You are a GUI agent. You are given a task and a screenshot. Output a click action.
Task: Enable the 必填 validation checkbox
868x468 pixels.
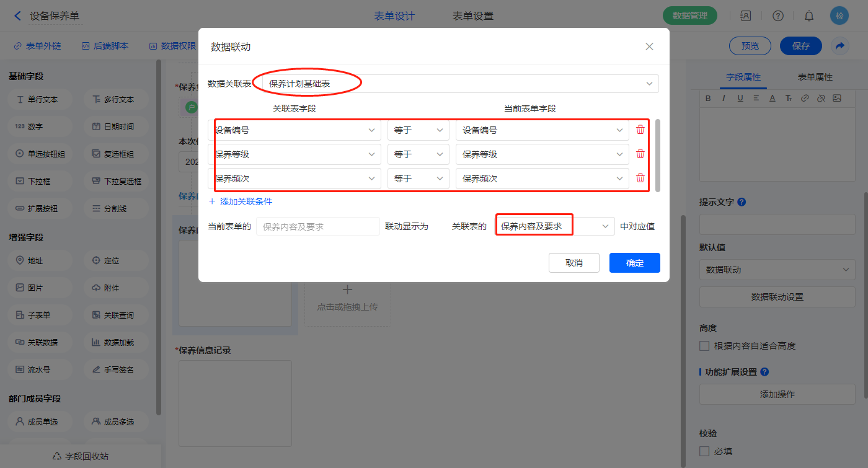click(704, 451)
